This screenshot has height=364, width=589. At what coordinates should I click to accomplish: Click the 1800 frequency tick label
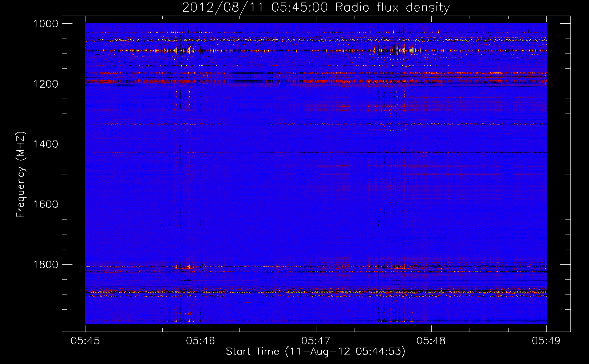tap(46, 264)
